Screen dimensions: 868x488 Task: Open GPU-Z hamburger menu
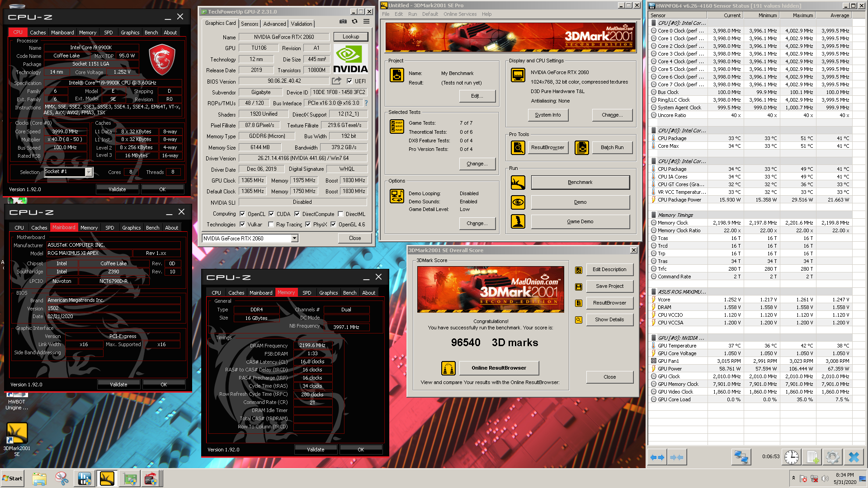[367, 22]
